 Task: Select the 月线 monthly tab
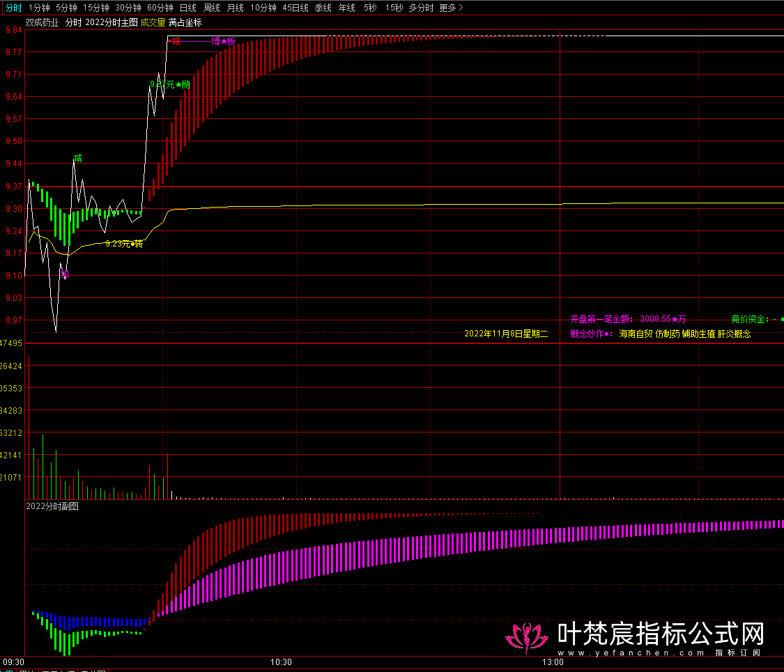[x=236, y=8]
